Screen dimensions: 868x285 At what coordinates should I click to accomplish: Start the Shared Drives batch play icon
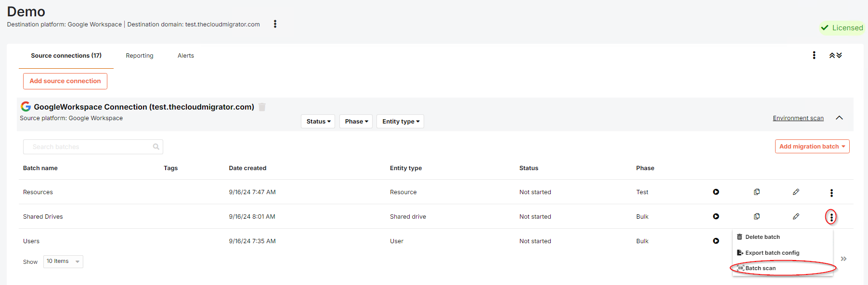(x=716, y=216)
